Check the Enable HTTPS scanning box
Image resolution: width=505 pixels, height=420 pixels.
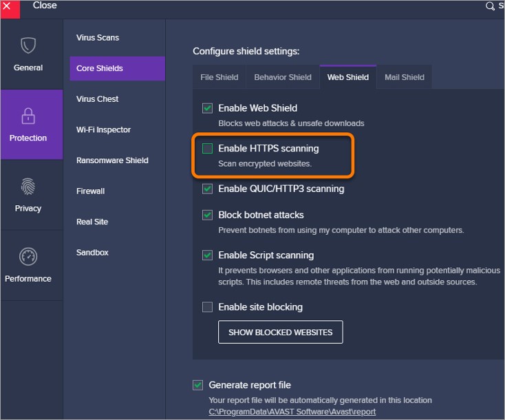tap(207, 149)
